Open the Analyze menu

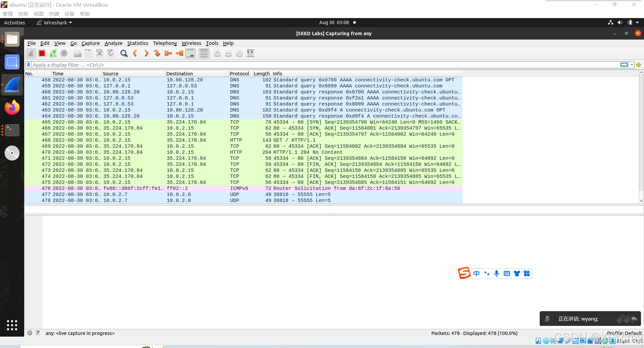[113, 43]
